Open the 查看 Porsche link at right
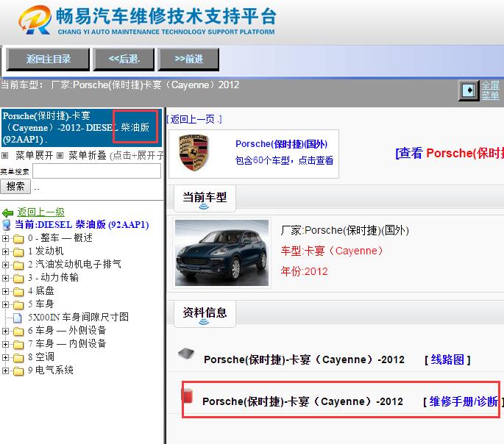Screen dimensions: 504x444 [x=450, y=153]
